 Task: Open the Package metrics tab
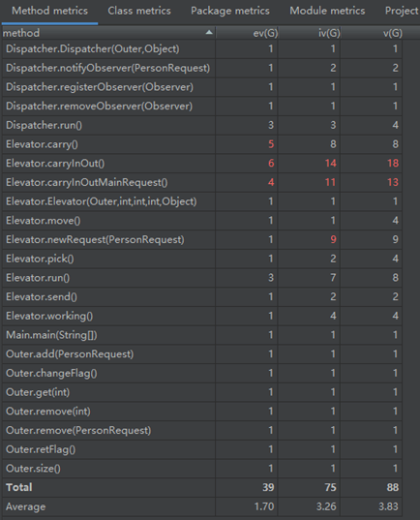230,11
